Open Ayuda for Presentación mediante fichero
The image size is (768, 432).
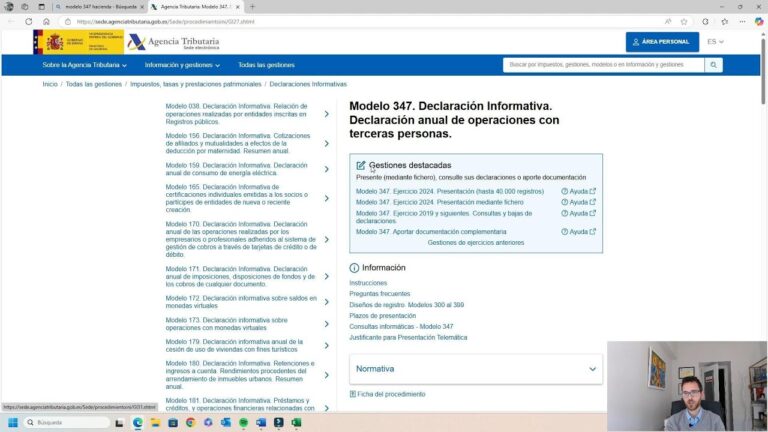click(x=578, y=202)
